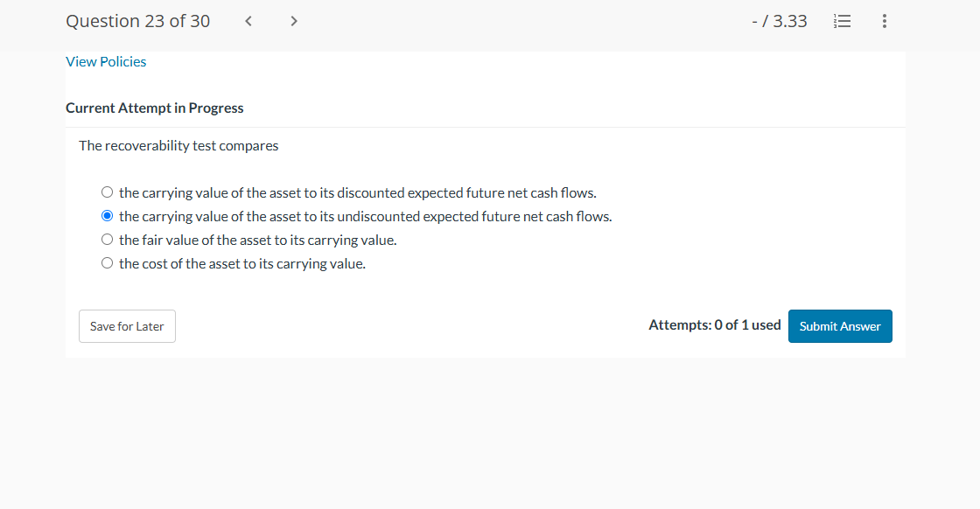Select radio button for discounted cash flows

click(108, 192)
